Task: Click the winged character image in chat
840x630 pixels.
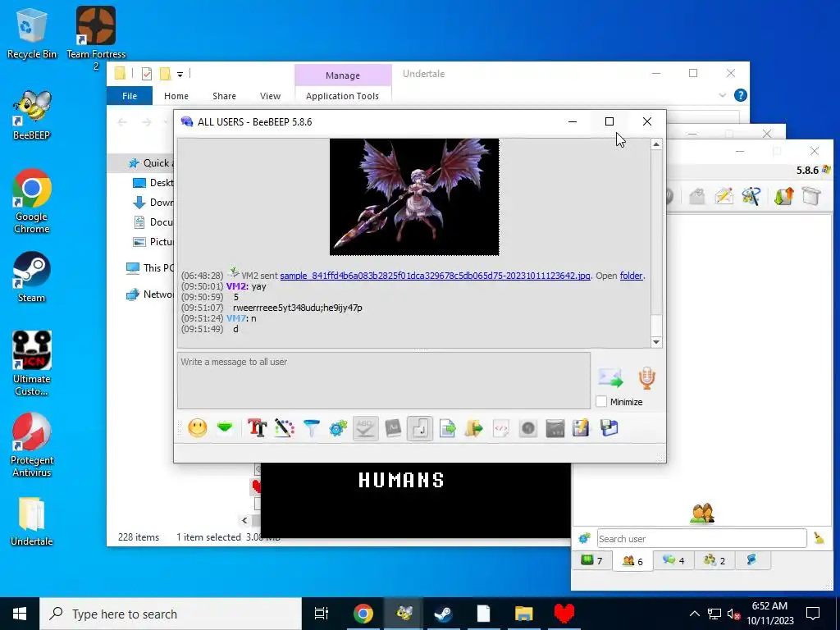Action: point(414,197)
